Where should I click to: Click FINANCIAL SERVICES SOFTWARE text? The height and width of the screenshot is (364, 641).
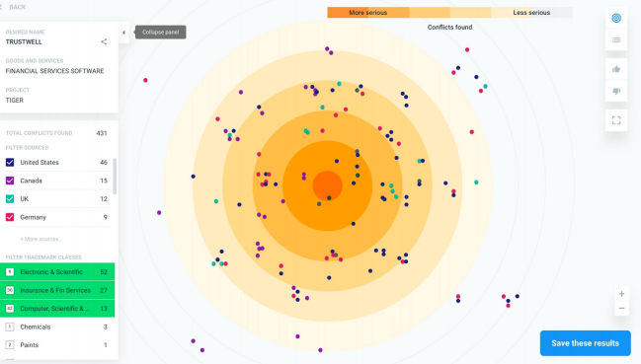[54, 71]
